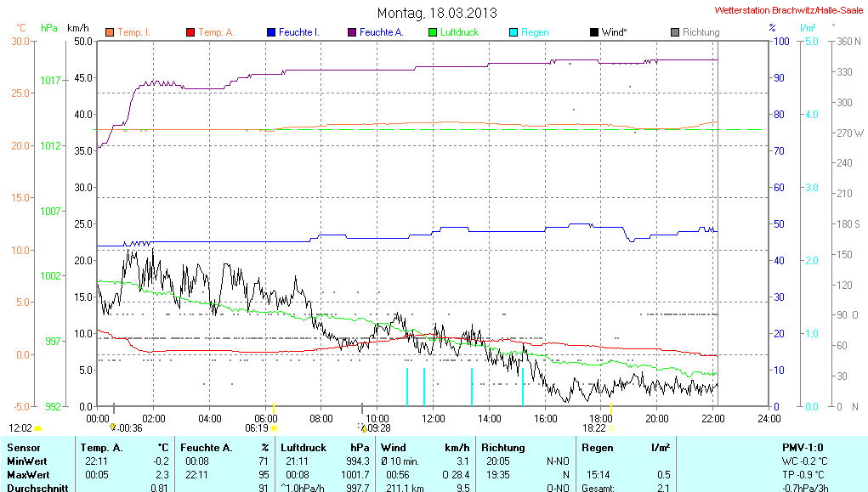868x492 pixels.
Task: Click the yellow sunset marker at 18:22
Action: point(610,410)
